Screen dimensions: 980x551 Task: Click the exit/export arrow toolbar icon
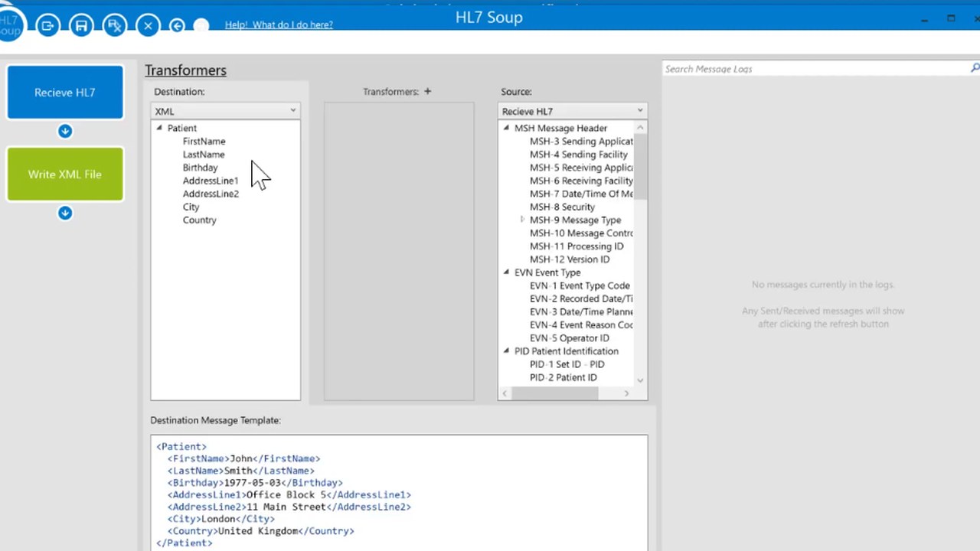click(48, 25)
